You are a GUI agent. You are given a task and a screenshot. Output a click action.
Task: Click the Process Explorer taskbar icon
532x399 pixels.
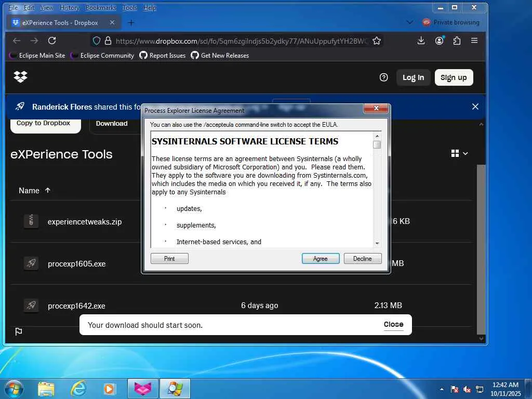point(175,389)
